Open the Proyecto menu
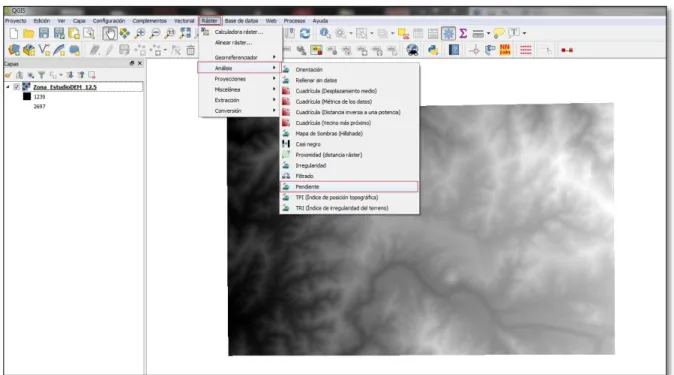 tap(15, 21)
